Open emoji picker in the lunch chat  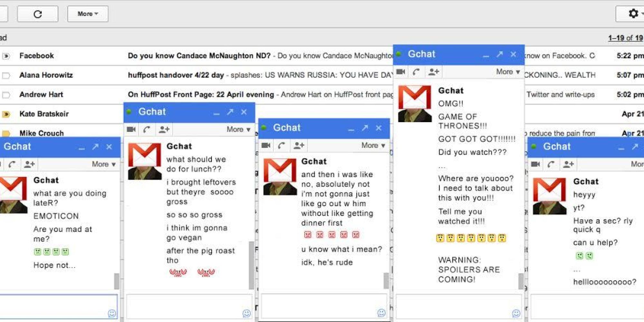point(247,313)
